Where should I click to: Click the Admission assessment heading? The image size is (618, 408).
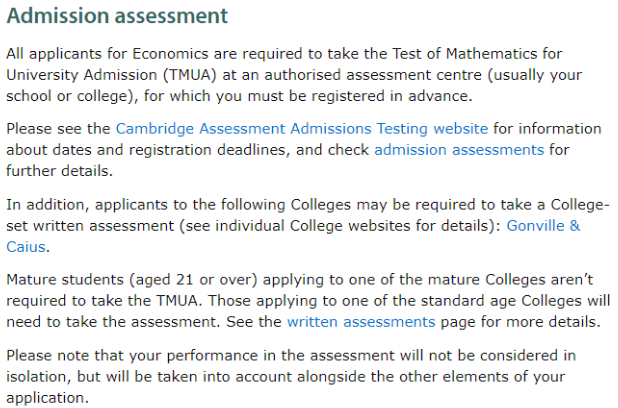pyautogui.click(x=117, y=16)
